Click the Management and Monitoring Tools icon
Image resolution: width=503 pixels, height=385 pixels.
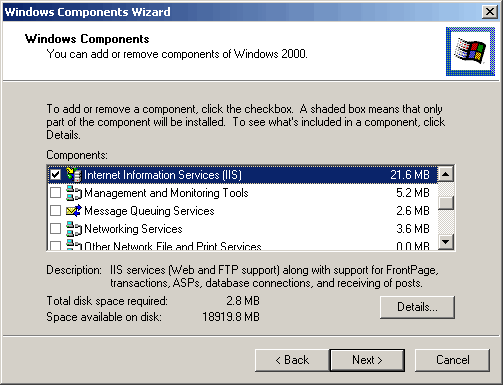(x=74, y=193)
